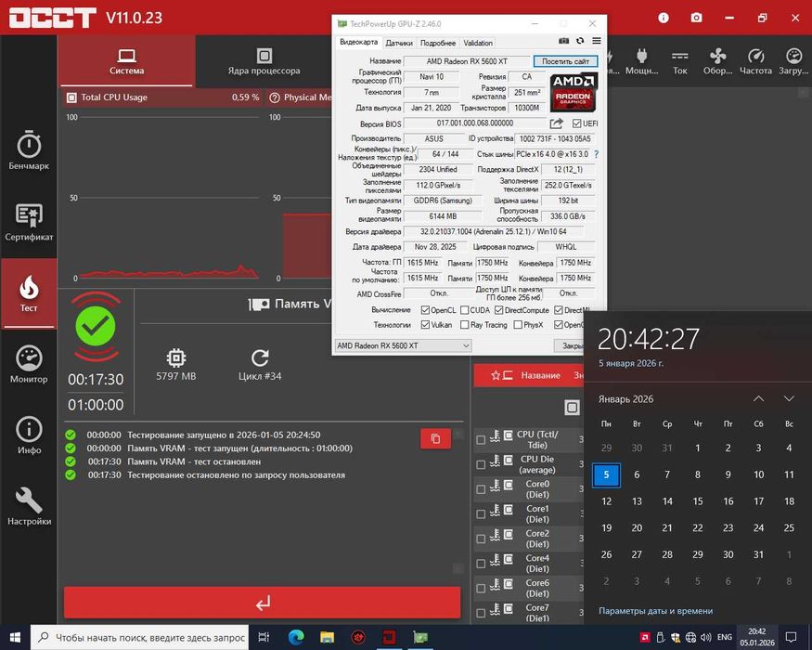The height and width of the screenshot is (650, 812).
Task: Open the AMD Radeon RX 5600 XT dropdown
Action: (403, 345)
